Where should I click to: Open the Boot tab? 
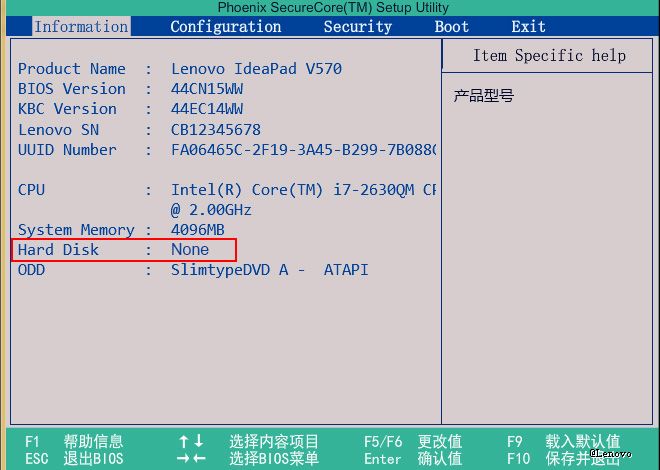[452, 27]
